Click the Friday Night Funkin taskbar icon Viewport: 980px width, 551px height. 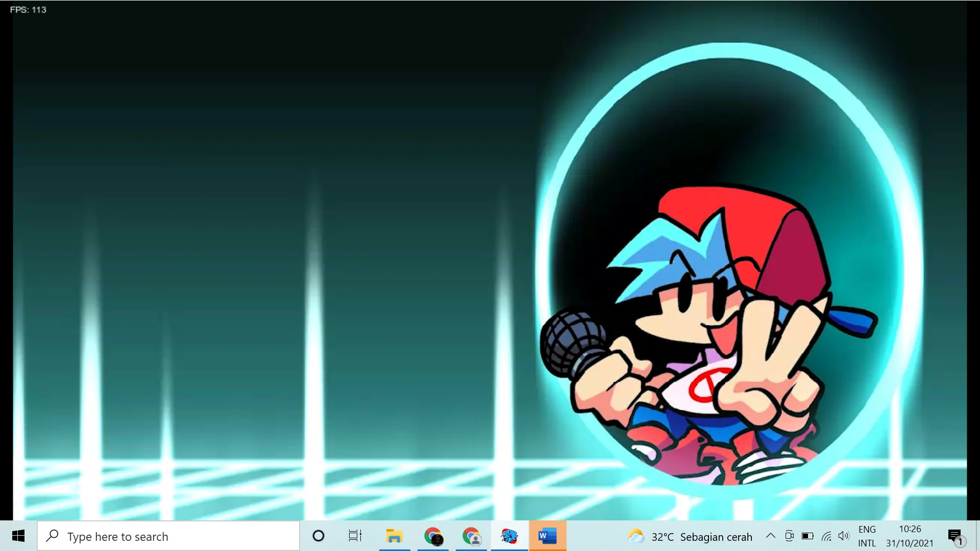pos(509,536)
